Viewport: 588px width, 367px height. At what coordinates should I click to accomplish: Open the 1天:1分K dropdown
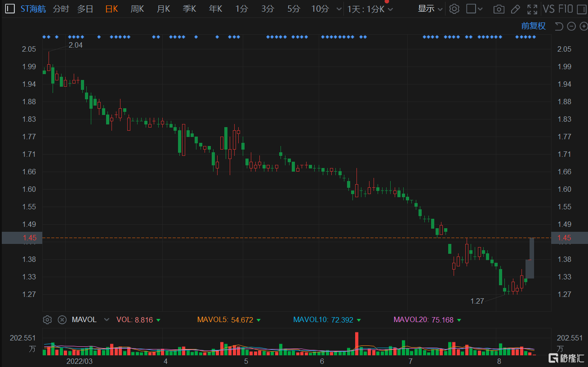[x=370, y=9]
